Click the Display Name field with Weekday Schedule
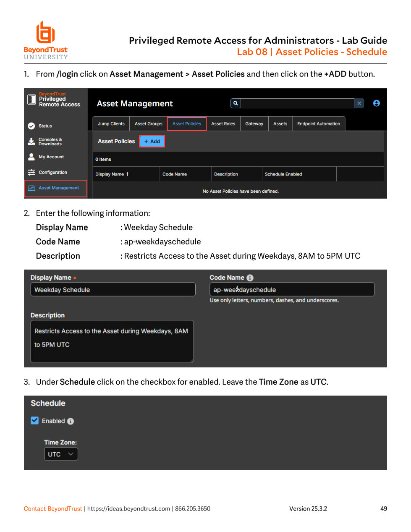Image resolution: width=411 pixels, height=532 pixels. click(113, 289)
